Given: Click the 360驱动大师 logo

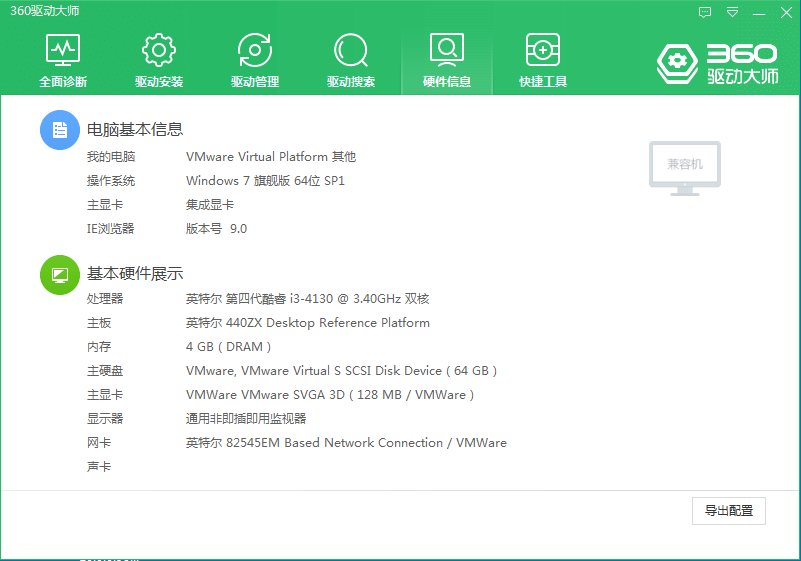Looking at the screenshot, I should point(718,63).
